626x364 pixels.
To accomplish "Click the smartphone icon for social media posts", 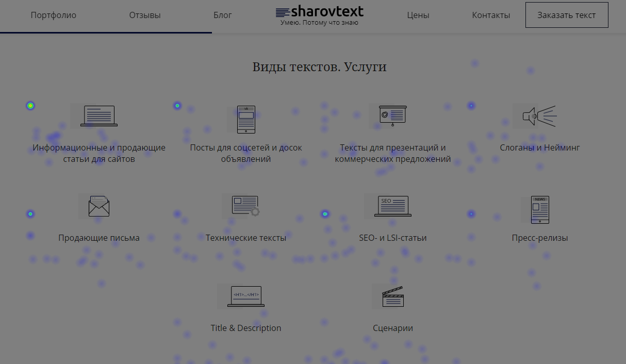I will (x=246, y=119).
